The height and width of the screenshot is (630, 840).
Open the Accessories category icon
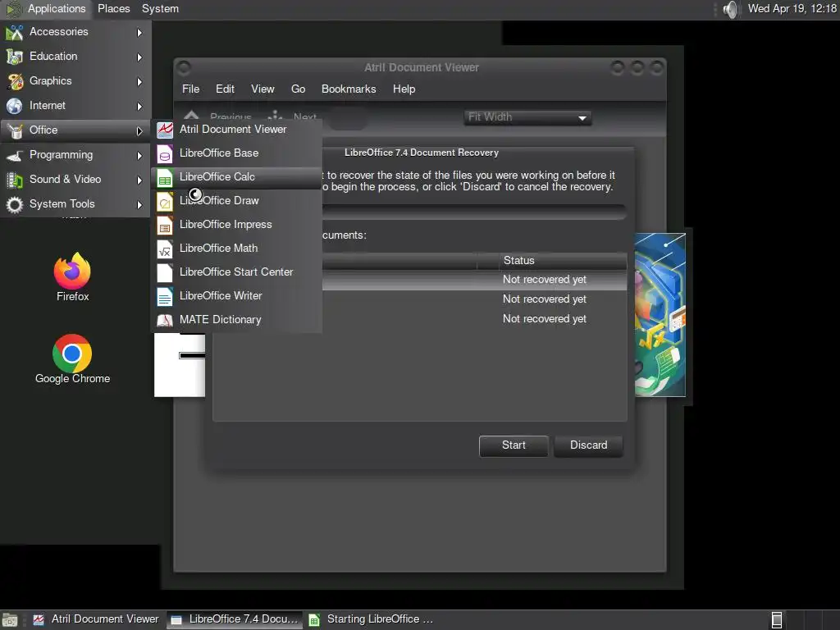click(15, 33)
